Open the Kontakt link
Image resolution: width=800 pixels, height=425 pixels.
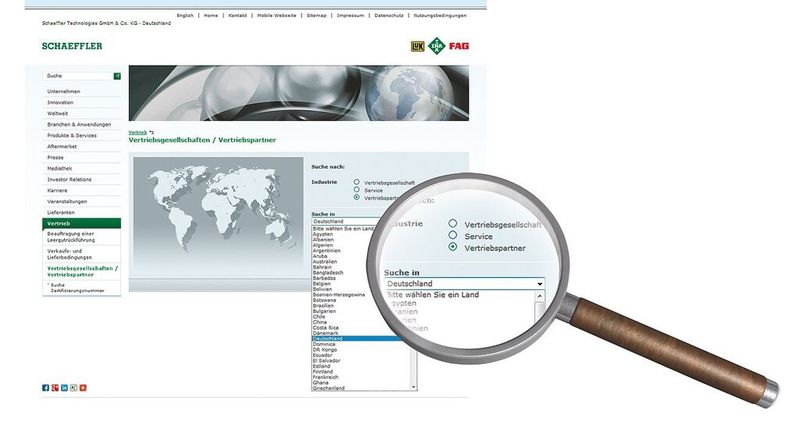click(x=237, y=16)
